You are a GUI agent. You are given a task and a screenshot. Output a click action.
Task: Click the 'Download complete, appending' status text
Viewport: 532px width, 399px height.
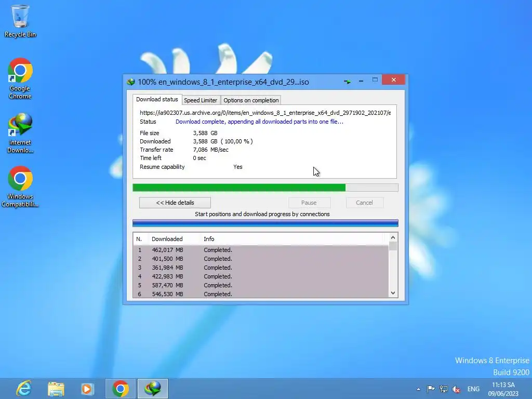259,122
